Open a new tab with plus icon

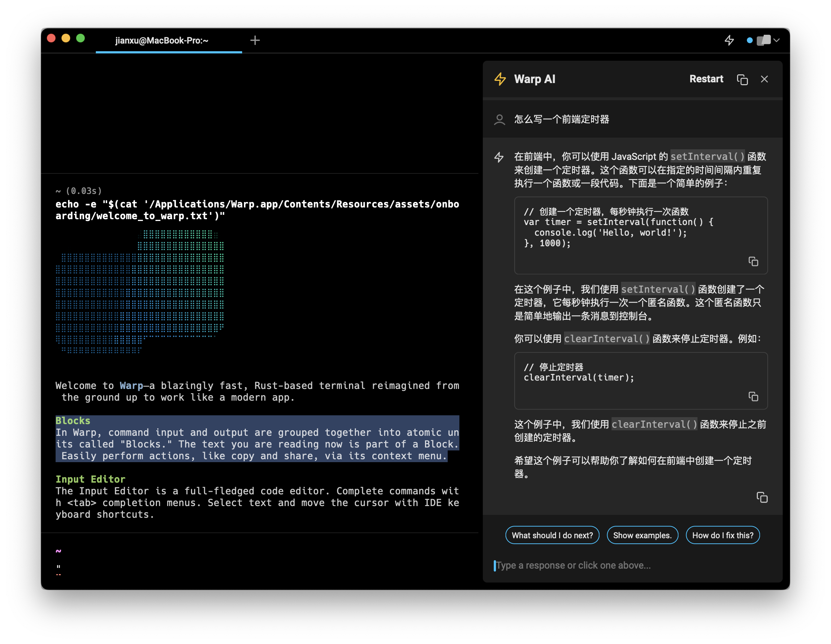pos(255,40)
